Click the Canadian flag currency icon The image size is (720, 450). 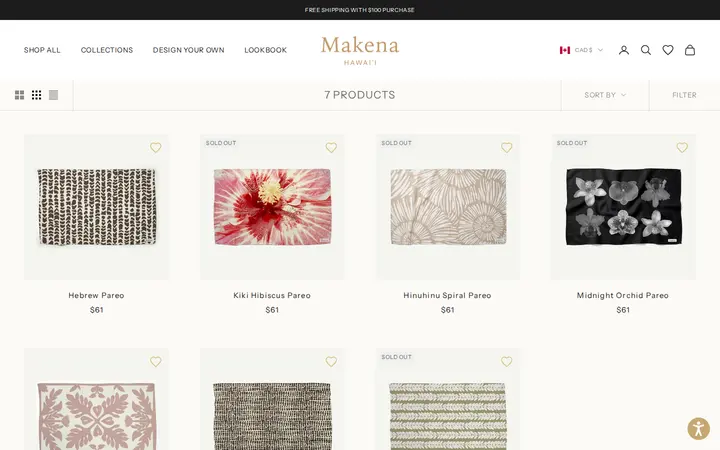pos(565,50)
